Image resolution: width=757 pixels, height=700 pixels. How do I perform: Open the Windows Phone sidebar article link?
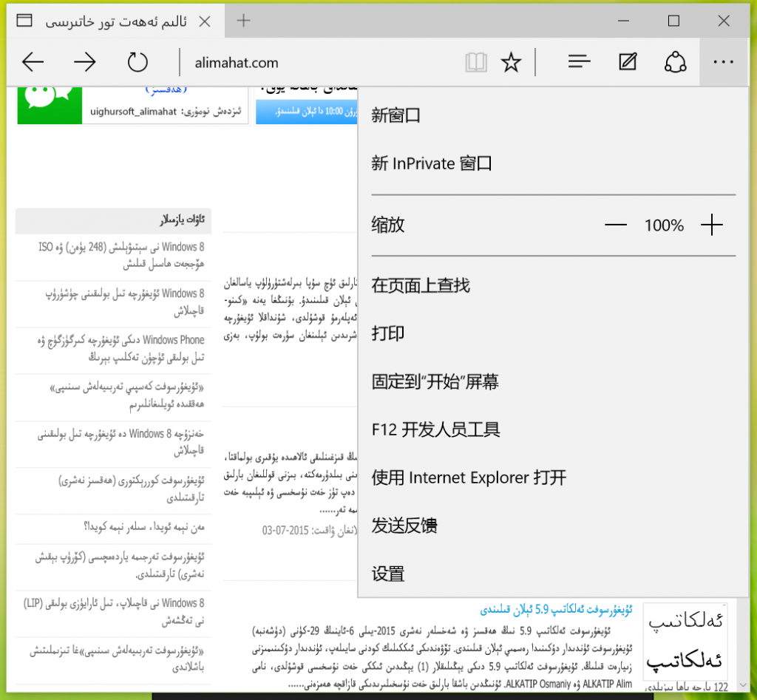[x=121, y=349]
